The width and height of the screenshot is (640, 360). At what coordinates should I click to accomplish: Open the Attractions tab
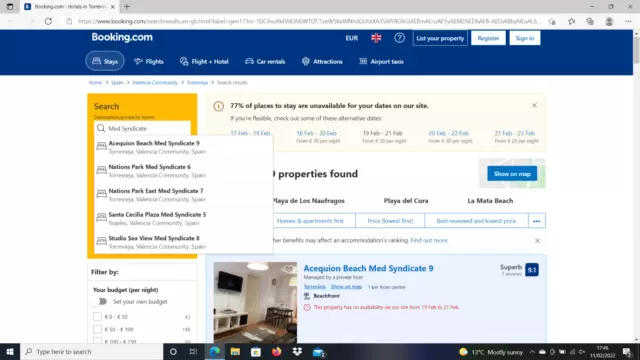coord(322,61)
